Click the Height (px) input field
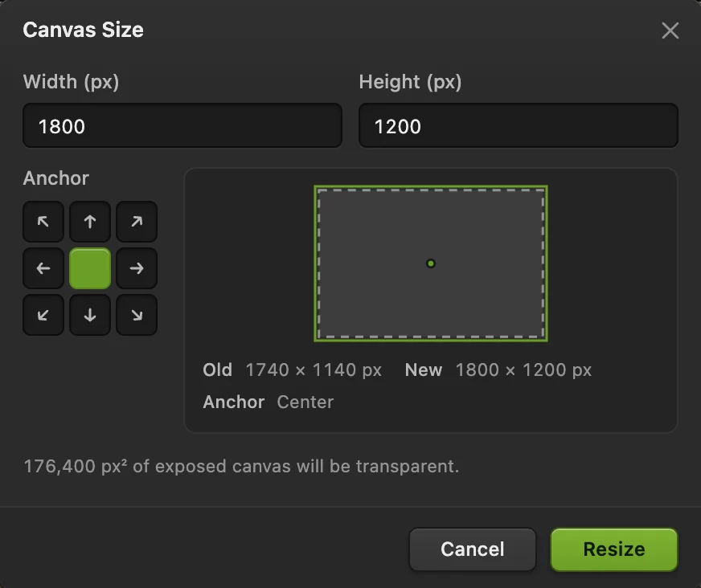The height and width of the screenshot is (588, 701). [x=519, y=125]
